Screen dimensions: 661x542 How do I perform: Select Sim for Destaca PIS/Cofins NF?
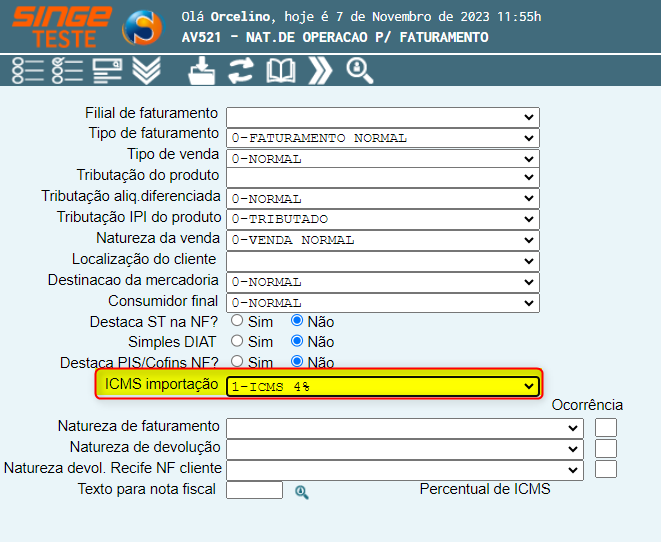[x=237, y=361]
